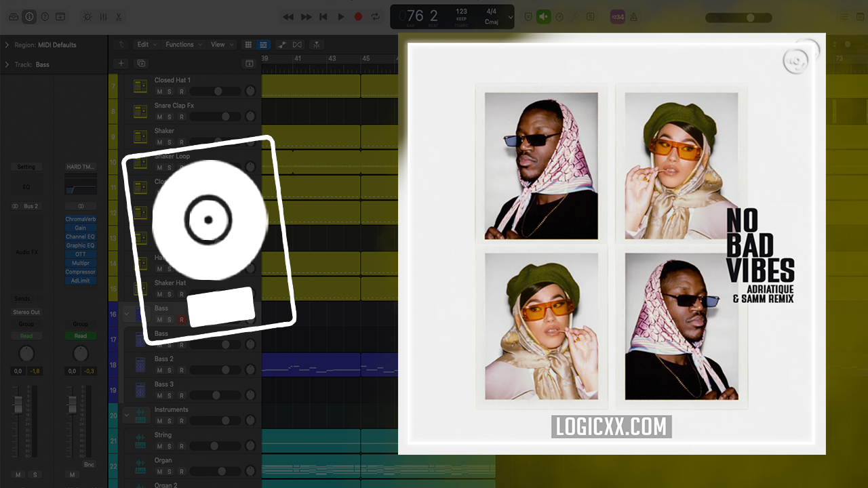Open the Channel EQ plug-in slot
Image resolution: width=868 pixels, height=488 pixels.
[x=81, y=237]
